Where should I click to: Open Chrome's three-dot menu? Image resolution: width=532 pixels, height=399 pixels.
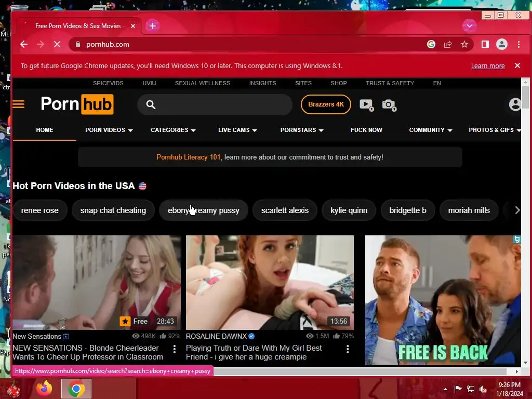[519, 45]
